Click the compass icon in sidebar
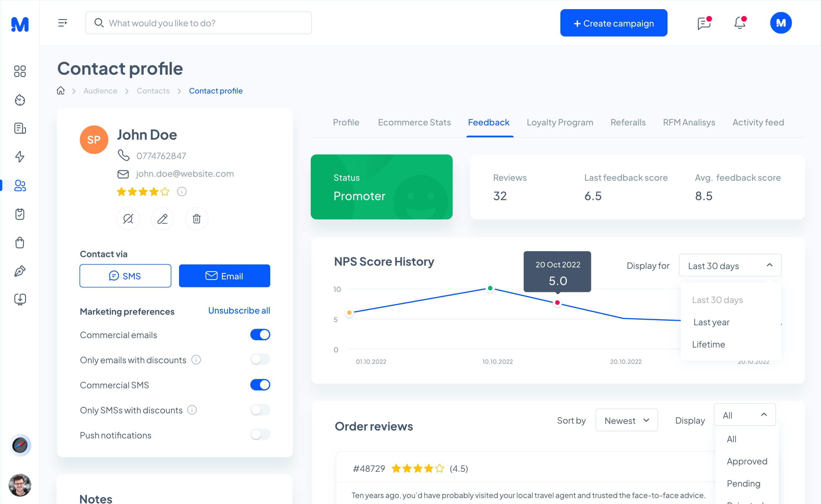This screenshot has height=504, width=821. click(20, 445)
